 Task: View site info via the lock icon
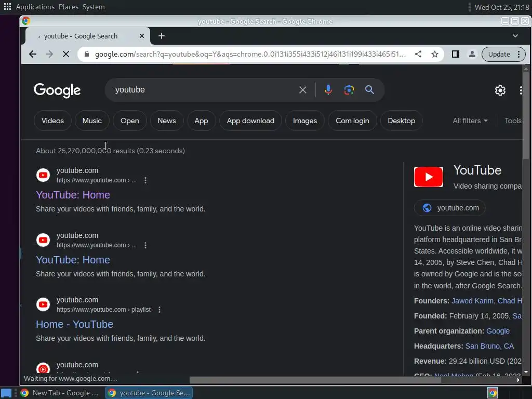(x=87, y=54)
